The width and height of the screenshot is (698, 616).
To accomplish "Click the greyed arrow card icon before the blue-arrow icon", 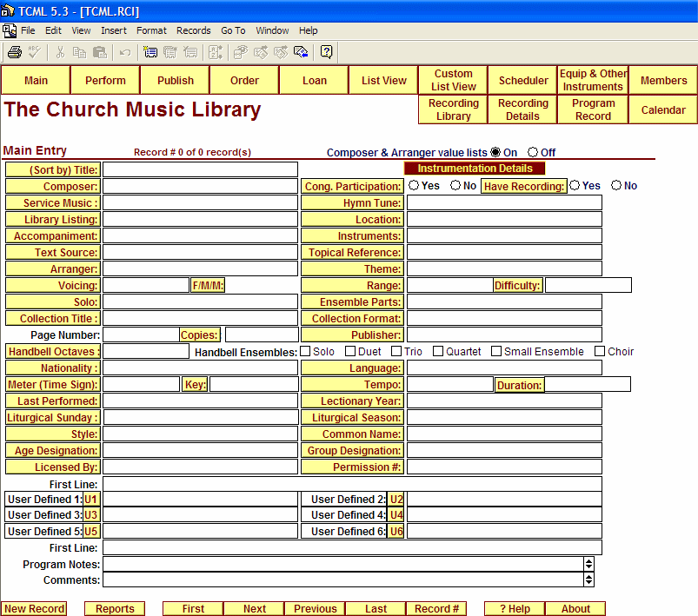I will (281, 52).
